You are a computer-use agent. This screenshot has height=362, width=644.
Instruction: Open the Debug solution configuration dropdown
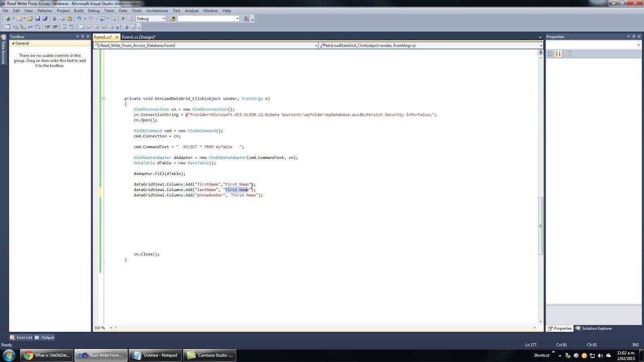[x=163, y=19]
